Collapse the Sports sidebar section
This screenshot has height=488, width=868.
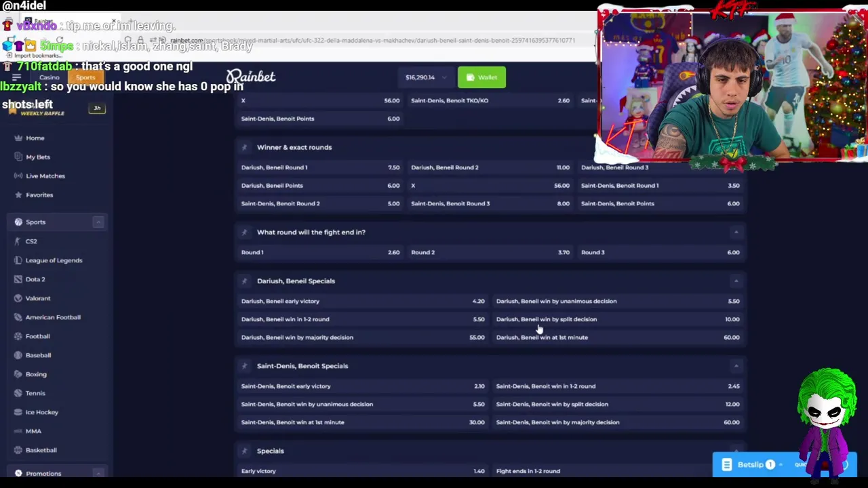click(98, 222)
